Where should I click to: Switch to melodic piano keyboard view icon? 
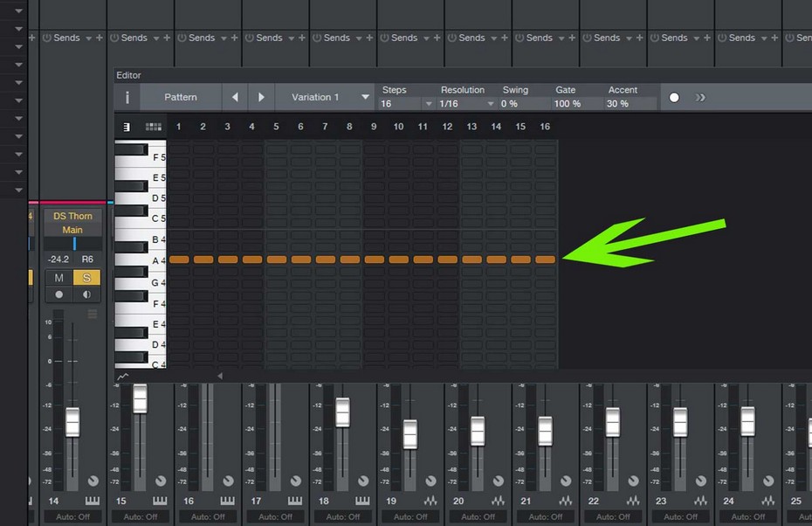coord(127,127)
